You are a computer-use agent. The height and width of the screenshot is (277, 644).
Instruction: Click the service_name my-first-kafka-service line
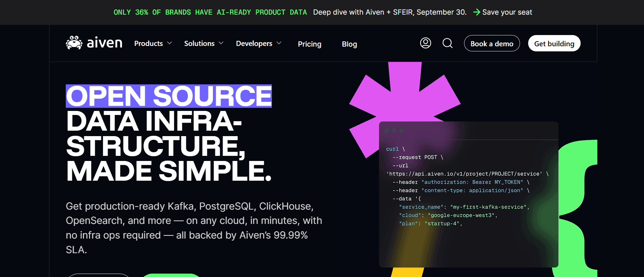(x=464, y=207)
